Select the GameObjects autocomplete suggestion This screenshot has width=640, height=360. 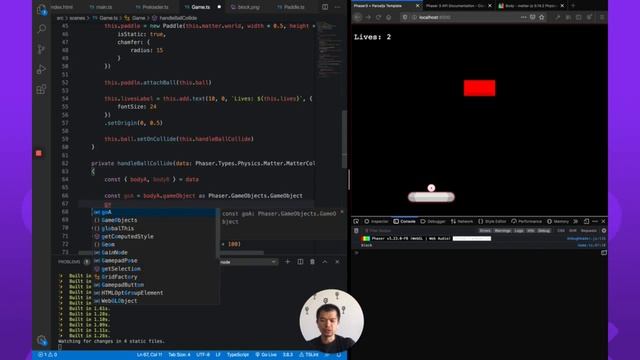click(155, 220)
